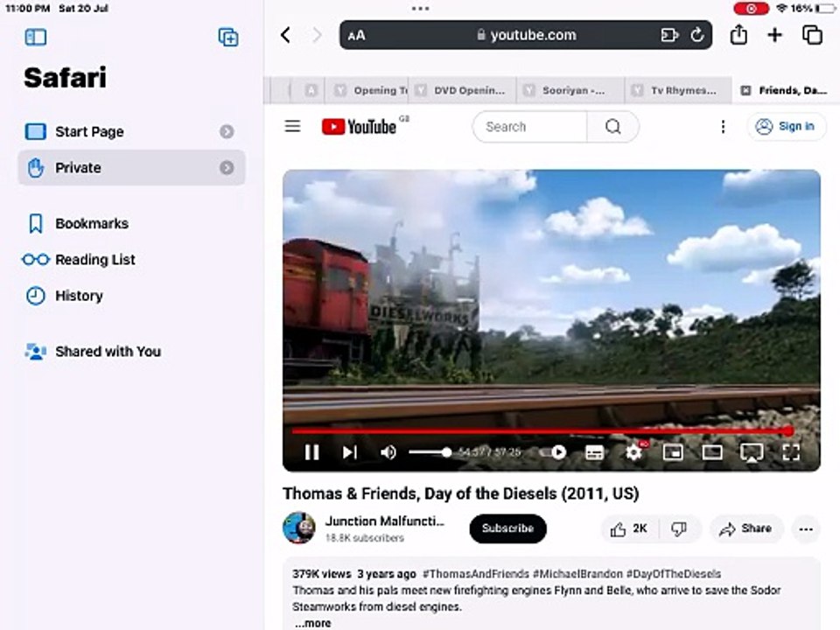Open the Share sheet

click(x=738, y=35)
